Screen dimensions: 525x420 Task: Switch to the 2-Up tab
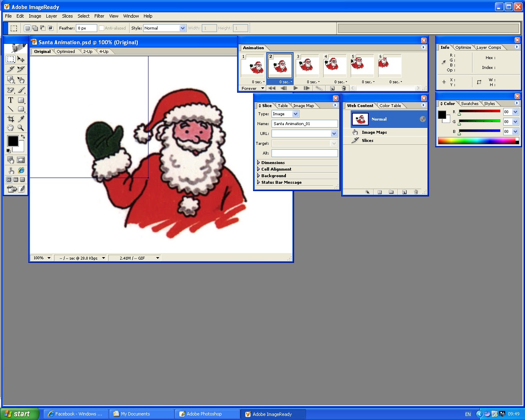pos(88,52)
